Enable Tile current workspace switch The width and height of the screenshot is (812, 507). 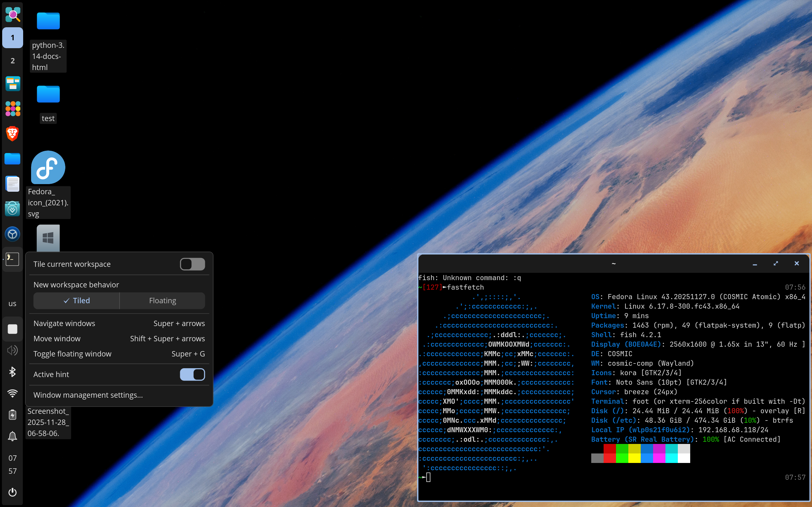(x=192, y=264)
